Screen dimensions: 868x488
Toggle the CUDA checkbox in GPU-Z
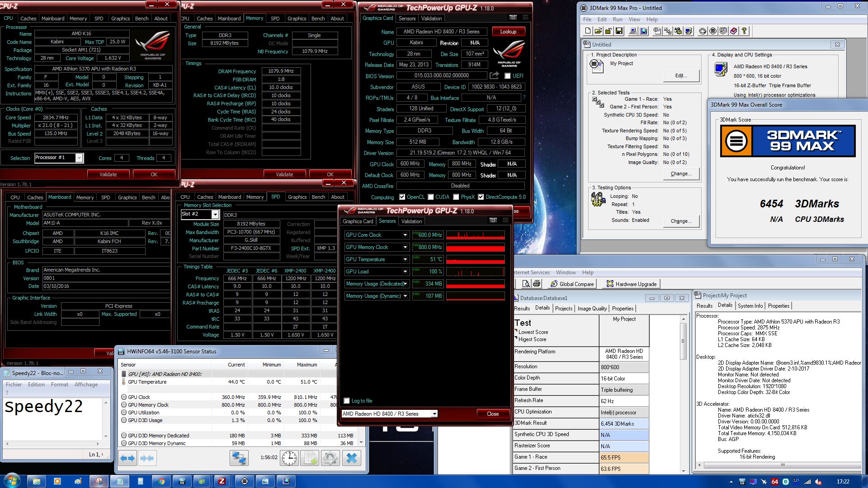[x=430, y=197]
